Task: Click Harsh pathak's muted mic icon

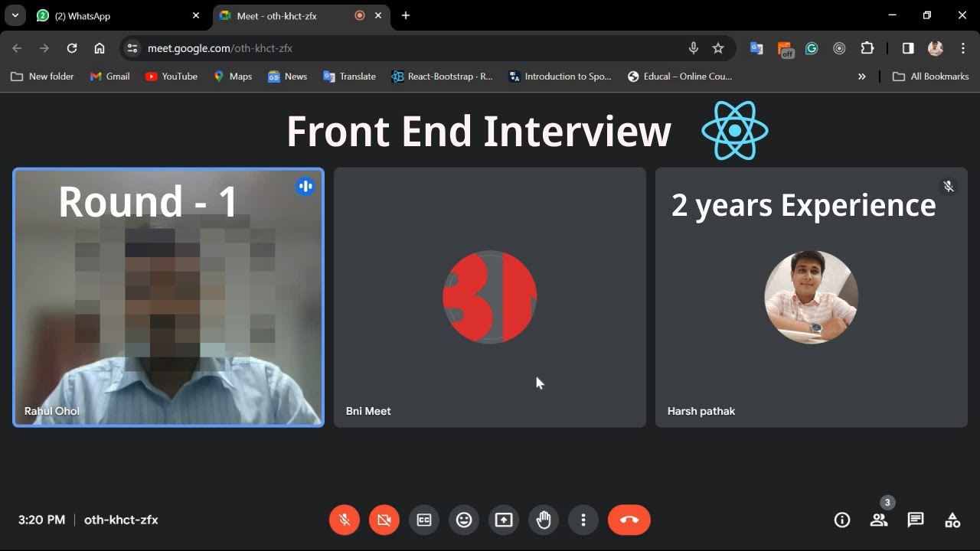Action: 949,186
